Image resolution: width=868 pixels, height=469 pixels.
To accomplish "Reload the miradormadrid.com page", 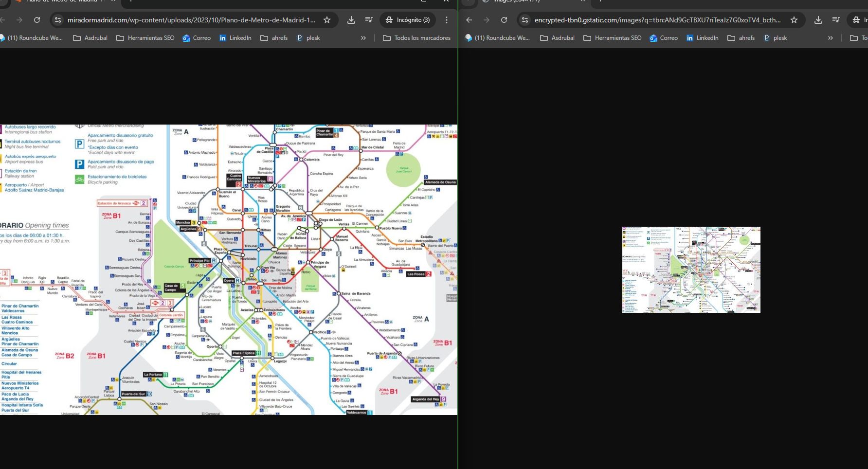I will tap(37, 20).
